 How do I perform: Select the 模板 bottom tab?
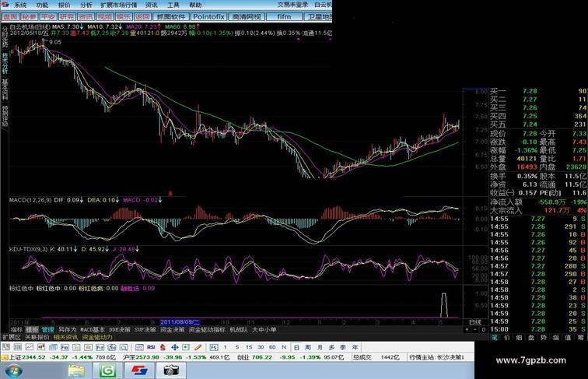32,329
